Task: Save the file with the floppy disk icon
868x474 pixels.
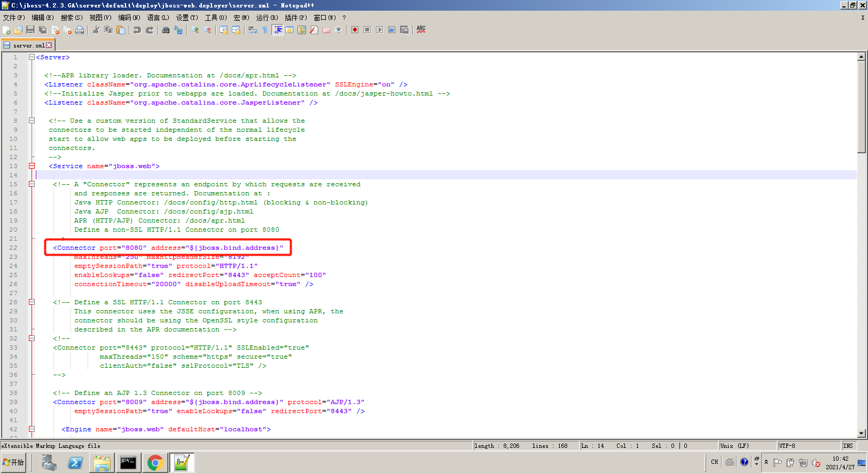Action: pyautogui.click(x=30, y=30)
